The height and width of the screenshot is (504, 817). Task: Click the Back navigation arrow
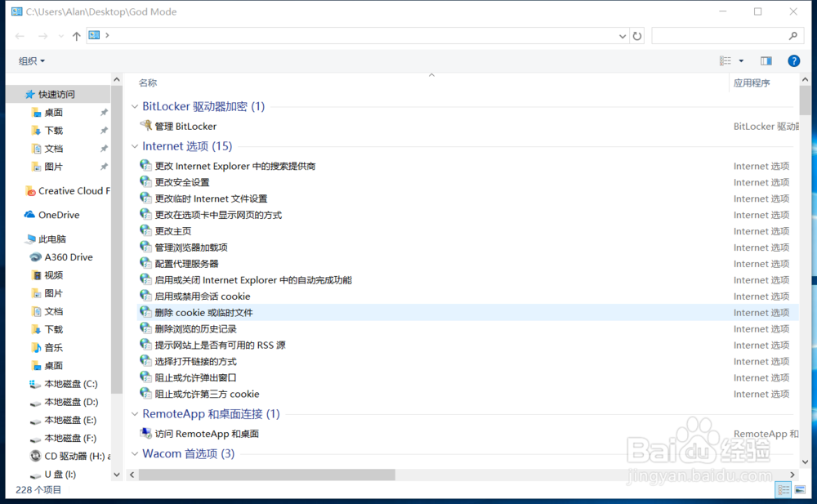[20, 36]
